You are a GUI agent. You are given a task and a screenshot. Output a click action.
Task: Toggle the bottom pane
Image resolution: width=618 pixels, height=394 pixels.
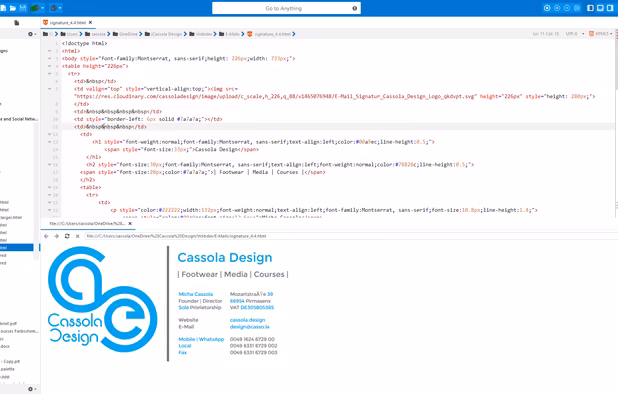pos(600,8)
